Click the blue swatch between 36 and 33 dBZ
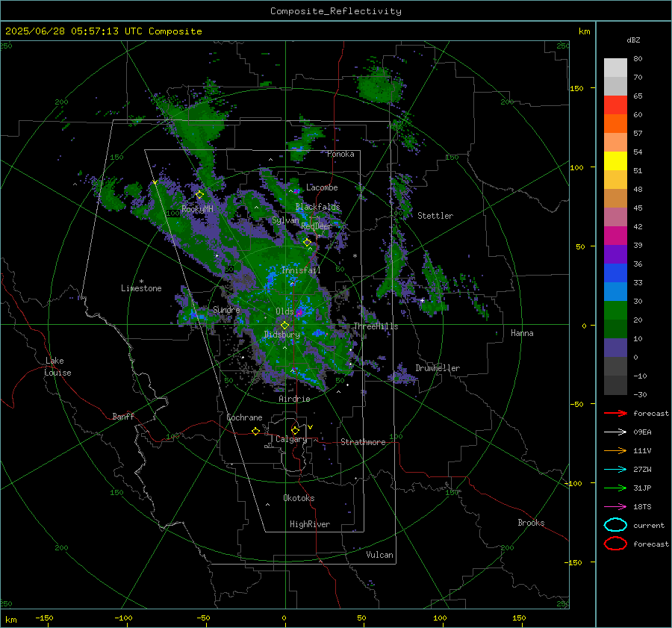 (615, 273)
